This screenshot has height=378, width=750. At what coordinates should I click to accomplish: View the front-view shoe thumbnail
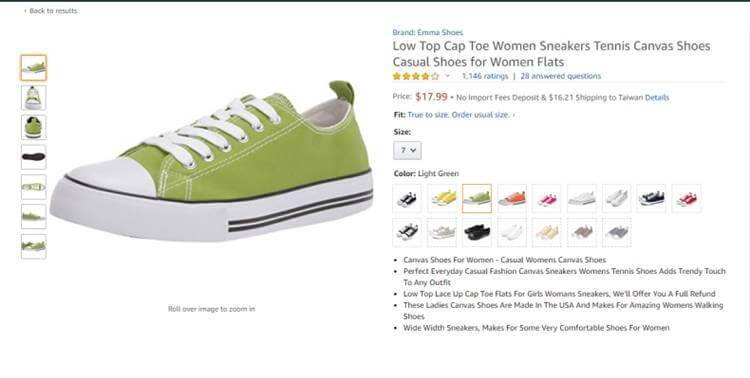(x=33, y=98)
